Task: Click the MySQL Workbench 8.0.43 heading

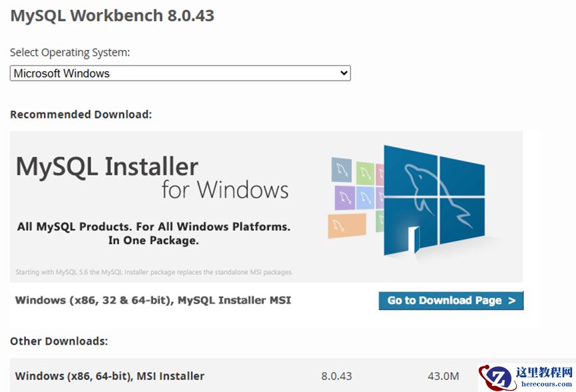Action: click(114, 15)
